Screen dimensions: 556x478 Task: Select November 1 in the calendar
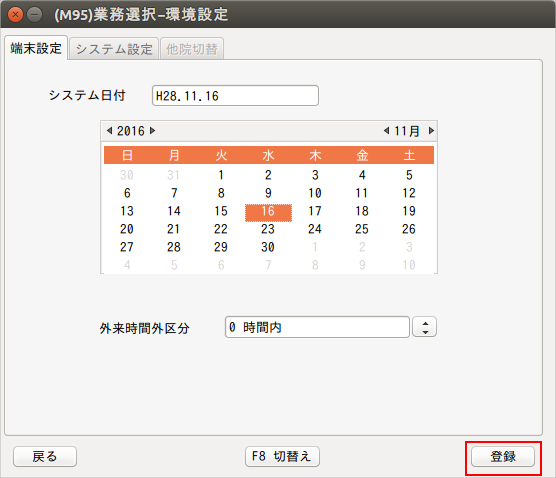click(x=221, y=175)
